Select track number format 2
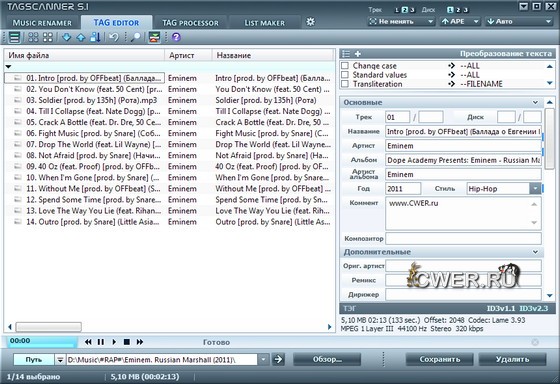 405,10
